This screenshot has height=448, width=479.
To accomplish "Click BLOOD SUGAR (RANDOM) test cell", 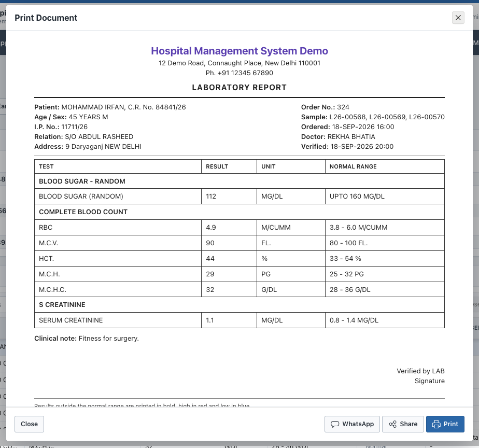I will [118, 196].
